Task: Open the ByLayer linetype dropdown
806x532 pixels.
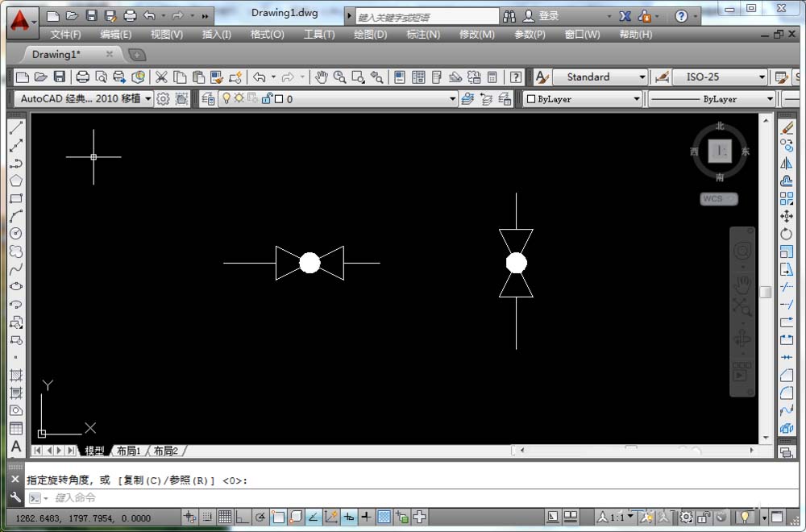Action: [x=770, y=98]
